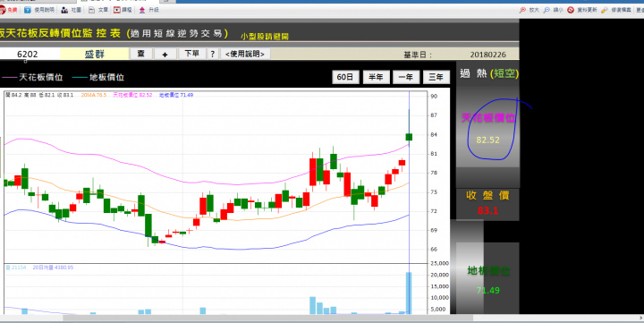
Task: Select the 三年 chart range
Action: pos(436,77)
